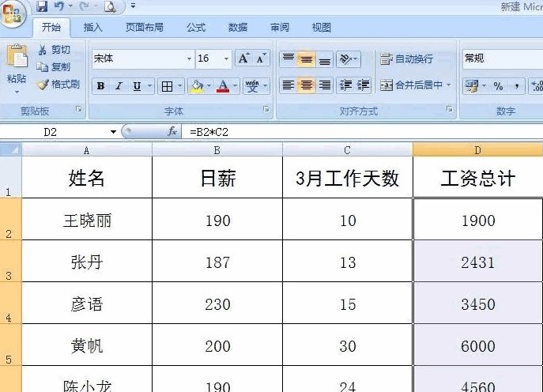Save the workbook with the floppy icon
The image size is (543, 392).
tap(42, 6)
